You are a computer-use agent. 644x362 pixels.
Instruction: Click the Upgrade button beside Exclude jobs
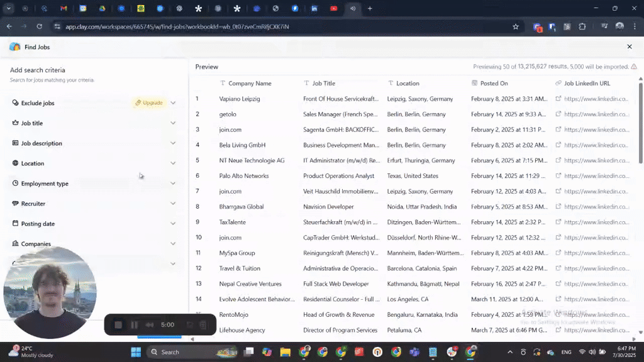[x=149, y=103]
